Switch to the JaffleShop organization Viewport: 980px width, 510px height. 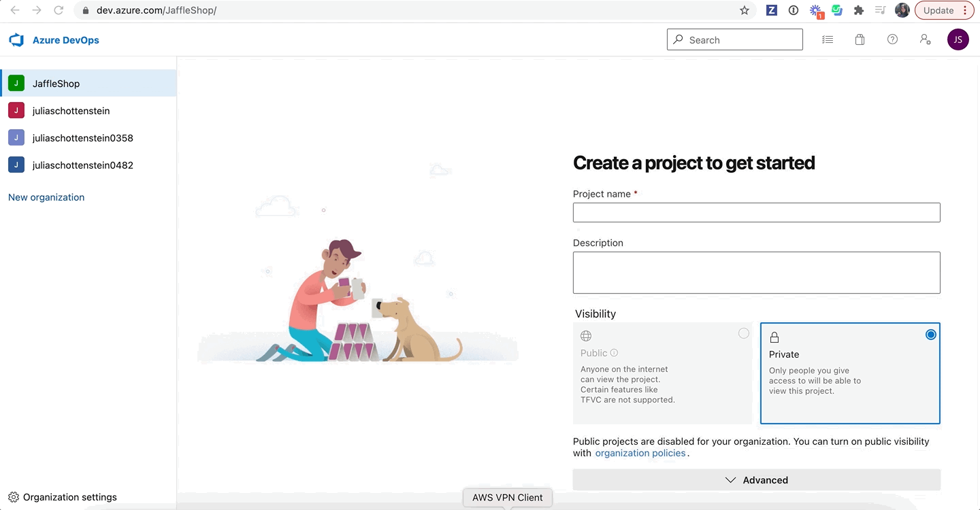click(x=56, y=83)
